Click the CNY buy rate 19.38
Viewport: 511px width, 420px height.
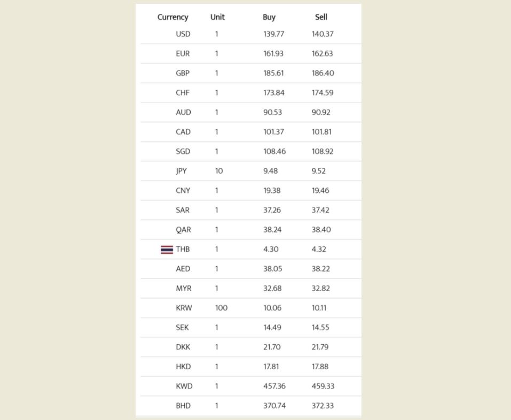272,191
